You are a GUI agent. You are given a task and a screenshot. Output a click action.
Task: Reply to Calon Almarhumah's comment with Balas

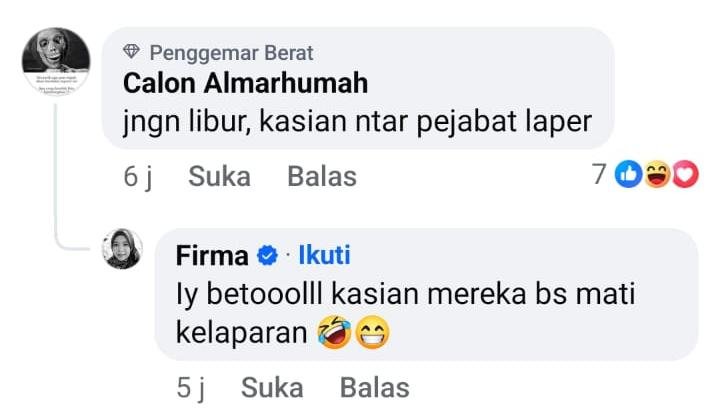coord(322,176)
